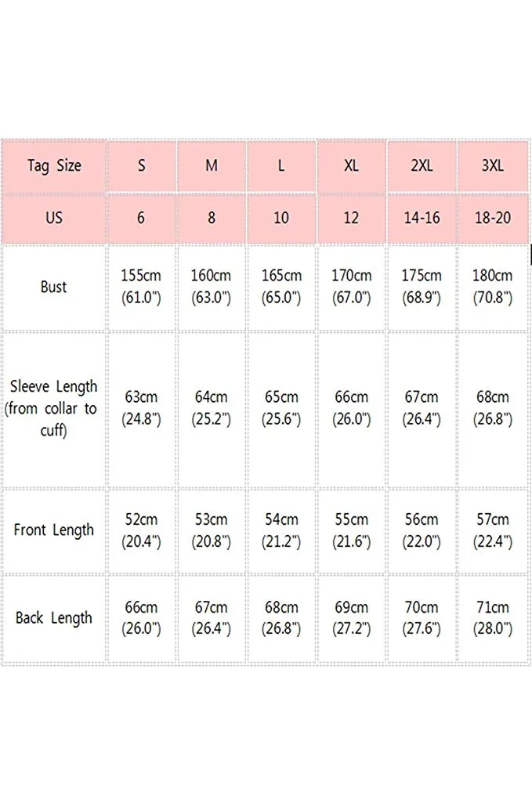
Task: Select the Front Length row label
Action: click(54, 530)
